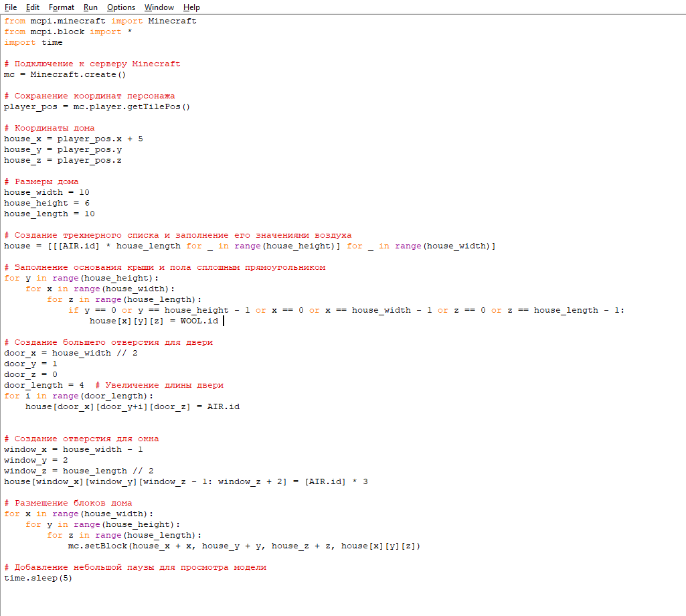Open the File menu
Screen dimensions: 686x616
click(11, 7)
